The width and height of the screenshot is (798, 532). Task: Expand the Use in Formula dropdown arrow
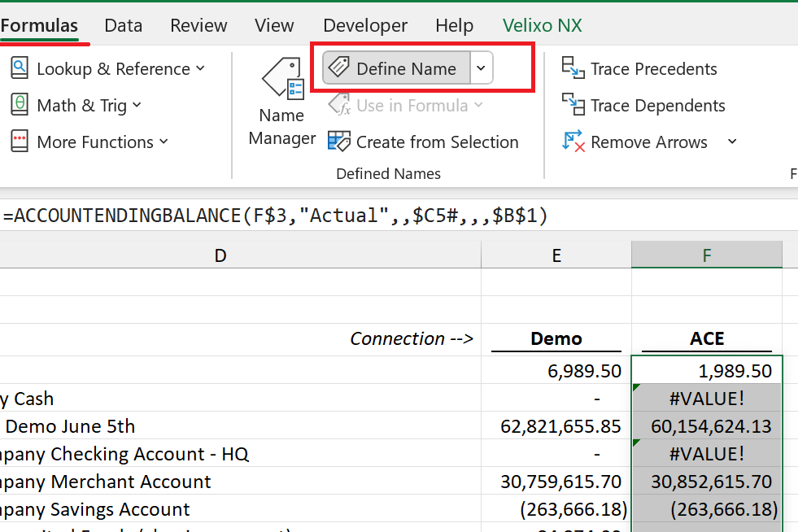478,105
